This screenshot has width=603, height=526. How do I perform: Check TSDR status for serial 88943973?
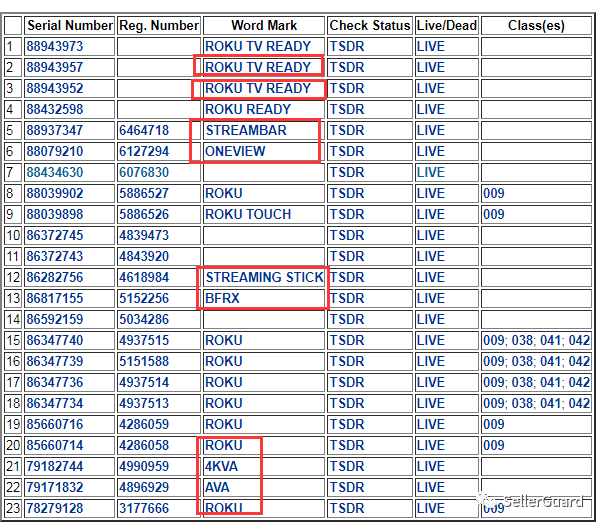(x=347, y=47)
